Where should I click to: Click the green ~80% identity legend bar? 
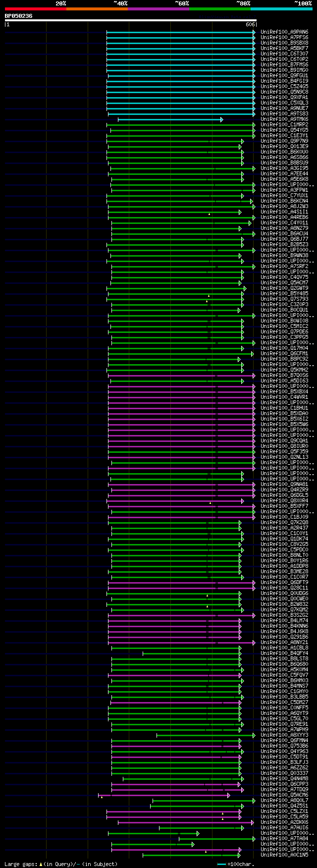point(220,8)
